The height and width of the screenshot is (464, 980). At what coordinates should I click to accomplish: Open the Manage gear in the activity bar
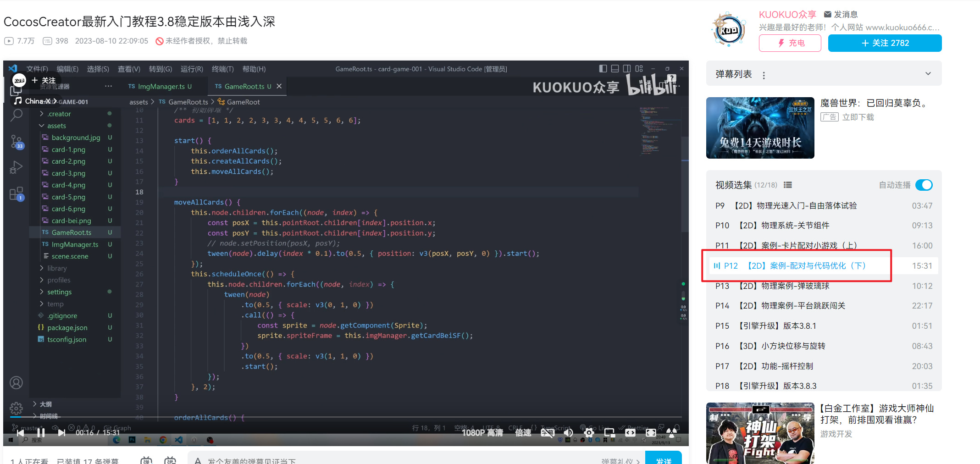16,408
